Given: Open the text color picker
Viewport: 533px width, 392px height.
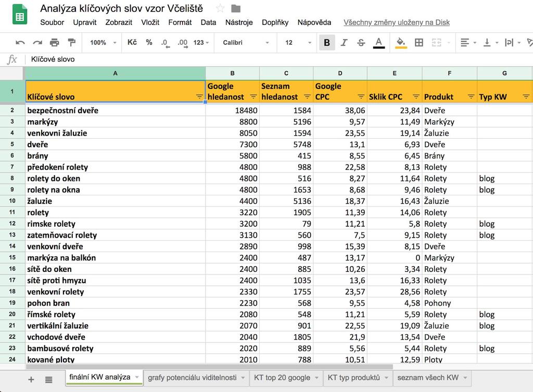Looking at the screenshot, I should [x=379, y=43].
